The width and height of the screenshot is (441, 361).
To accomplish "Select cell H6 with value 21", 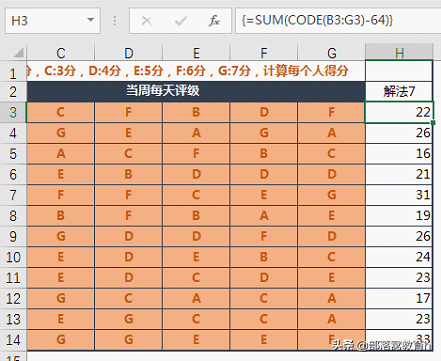I will 399,175.
